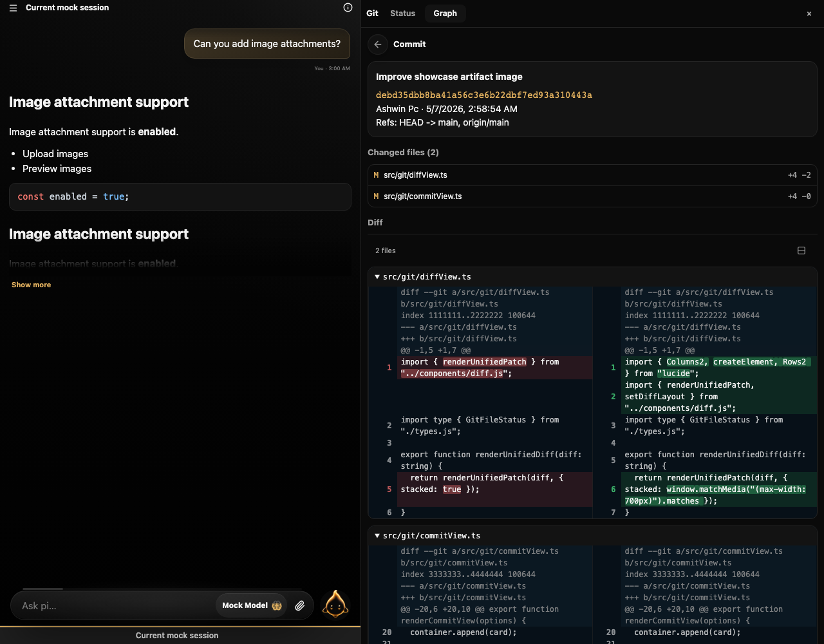Image resolution: width=824 pixels, height=644 pixels.
Task: Click the "You · 3:00 AM" message timestamp
Action: point(332,68)
